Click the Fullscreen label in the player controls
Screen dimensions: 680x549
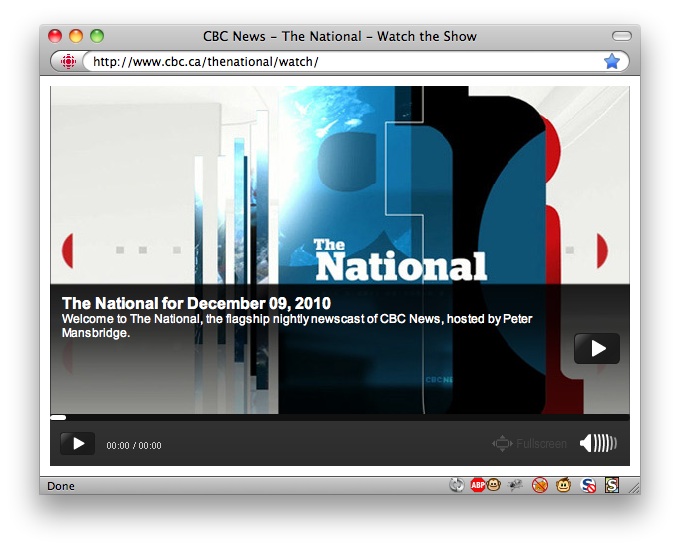541,444
